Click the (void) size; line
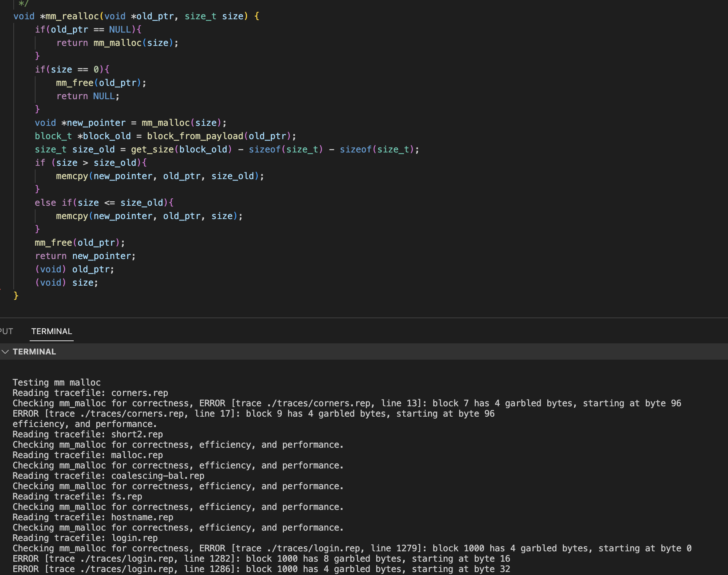This screenshot has height=575, width=728. pos(67,283)
